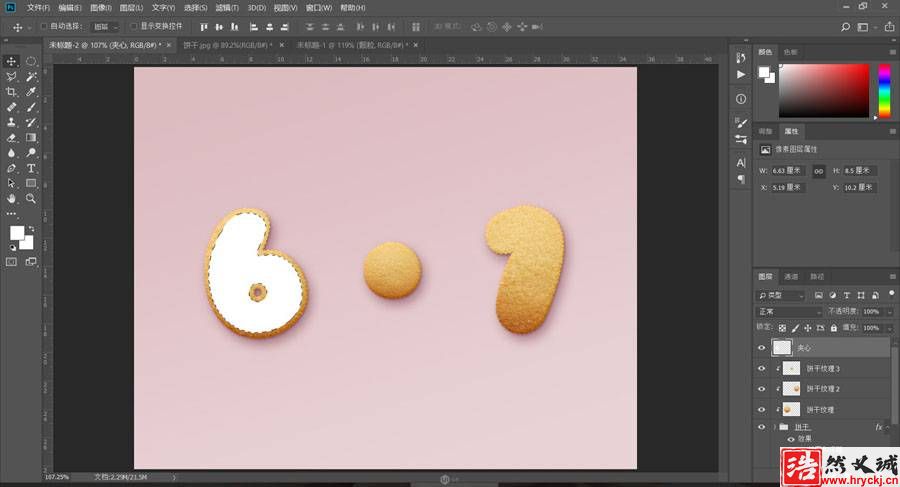Open the fill percentage dropdown arrow
Viewport: 900px width, 487px height.
890,328
